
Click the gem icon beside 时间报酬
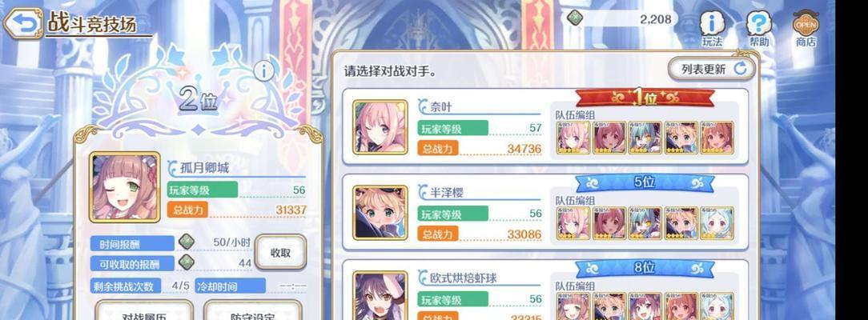tap(187, 242)
